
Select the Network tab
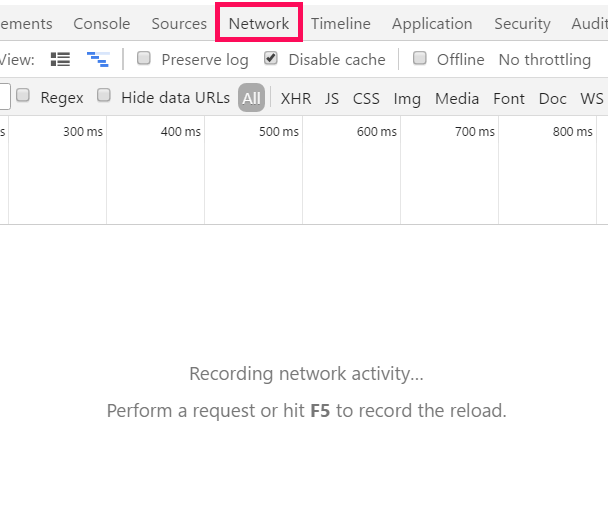[259, 24]
